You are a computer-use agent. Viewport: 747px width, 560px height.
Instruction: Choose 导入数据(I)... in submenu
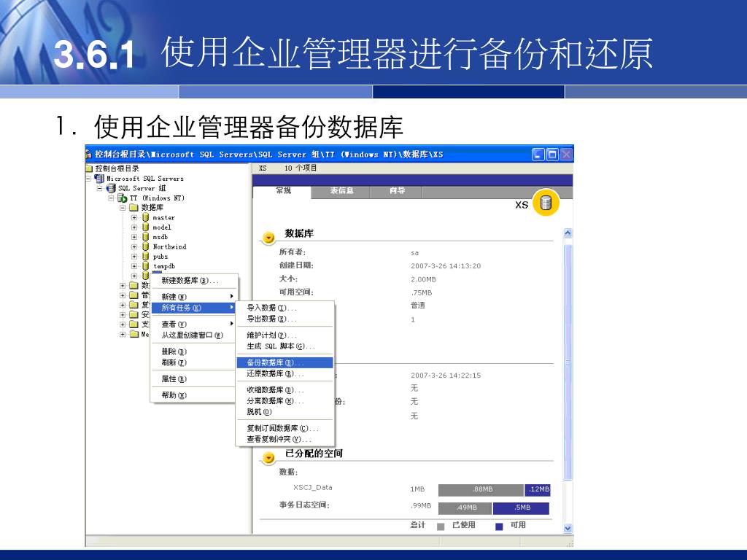click(285, 308)
